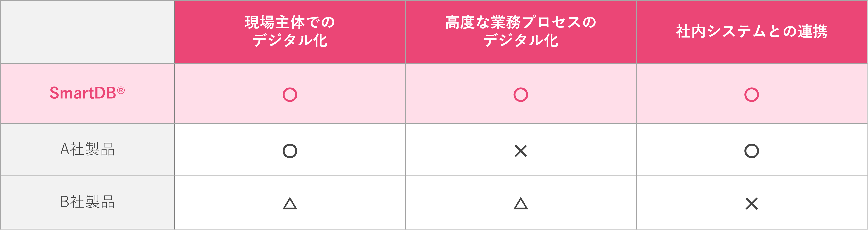Click A社製品 circle under 現場主体でのデジタル化

tap(290, 151)
